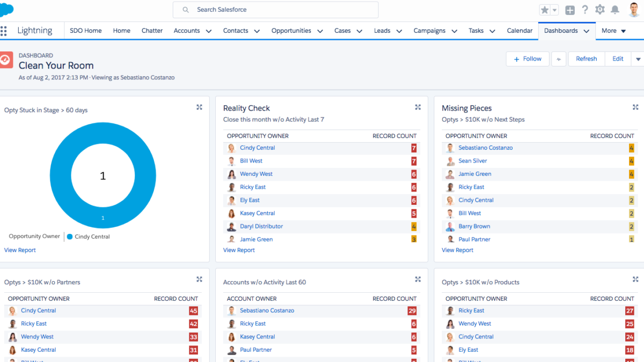This screenshot has width=644, height=362.
Task: Expand the Reality Check component
Action: click(418, 107)
